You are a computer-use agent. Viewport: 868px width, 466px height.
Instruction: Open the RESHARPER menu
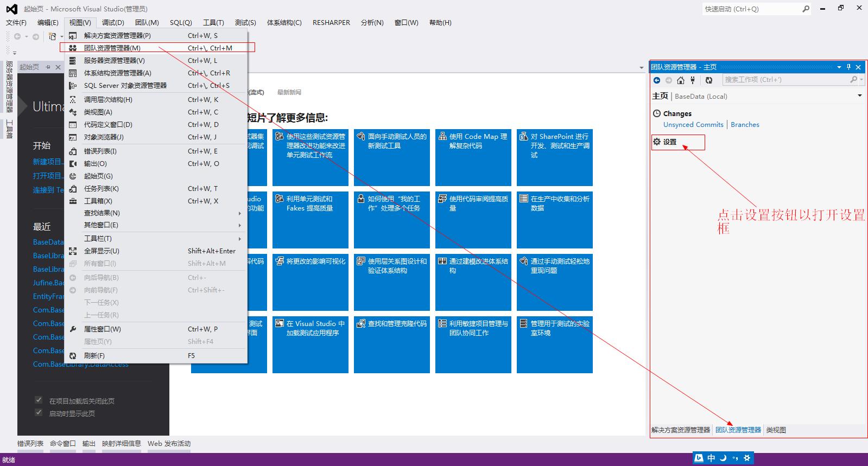tap(331, 22)
